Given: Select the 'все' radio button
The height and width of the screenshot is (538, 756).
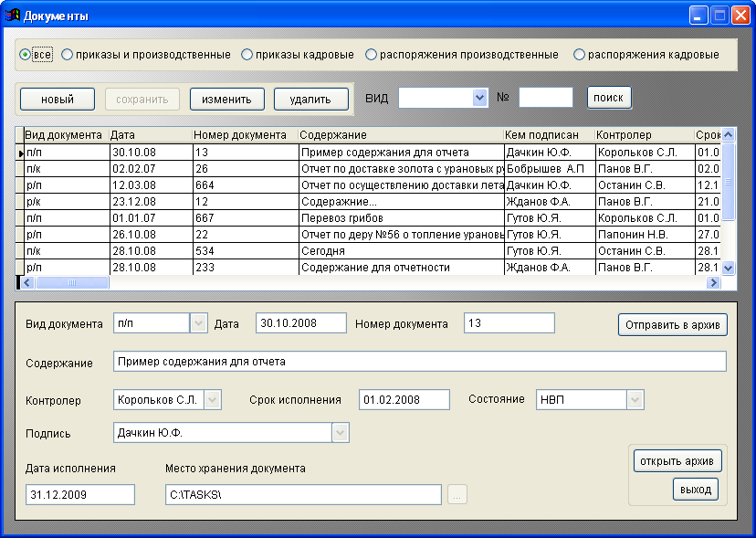Looking at the screenshot, I should pyautogui.click(x=26, y=55).
